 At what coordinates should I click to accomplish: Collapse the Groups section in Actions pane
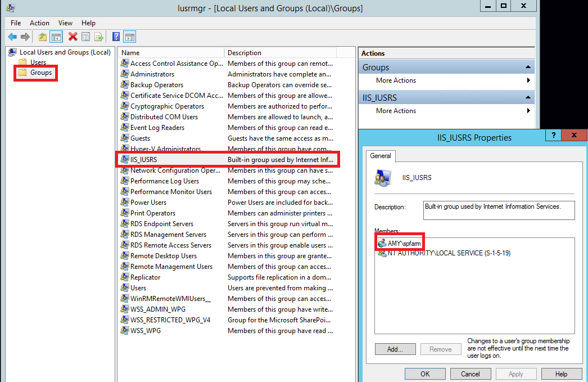(528, 67)
